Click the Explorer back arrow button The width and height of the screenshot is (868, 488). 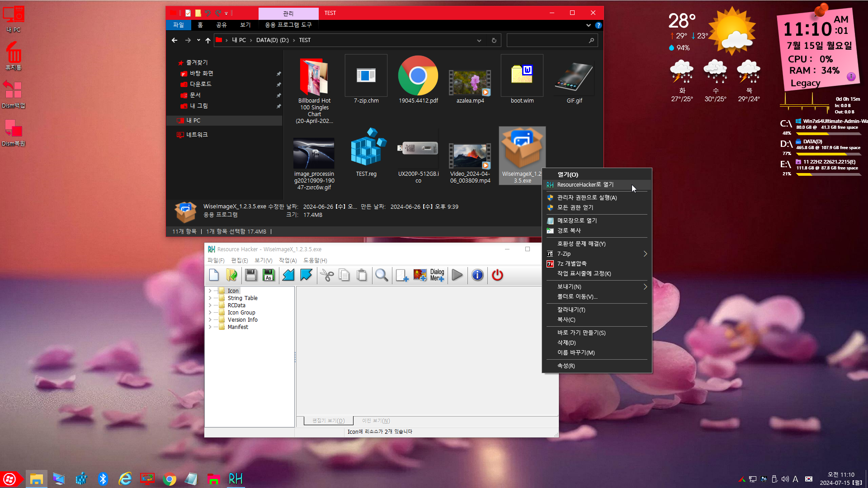pyautogui.click(x=175, y=40)
